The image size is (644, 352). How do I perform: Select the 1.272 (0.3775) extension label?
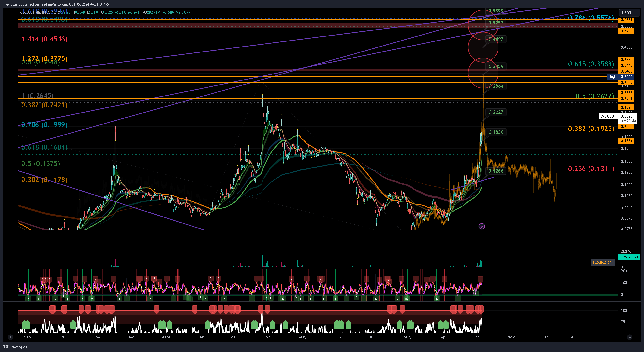[44, 58]
